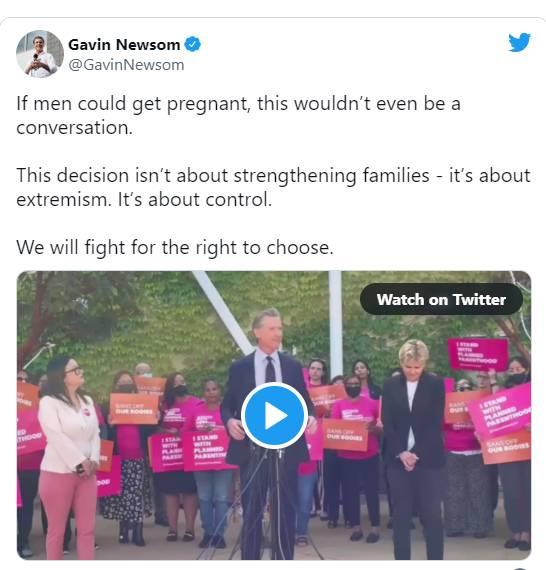546x570 pixels.
Task: Open the "Gavin Newsom" display name link
Action: 124,45
